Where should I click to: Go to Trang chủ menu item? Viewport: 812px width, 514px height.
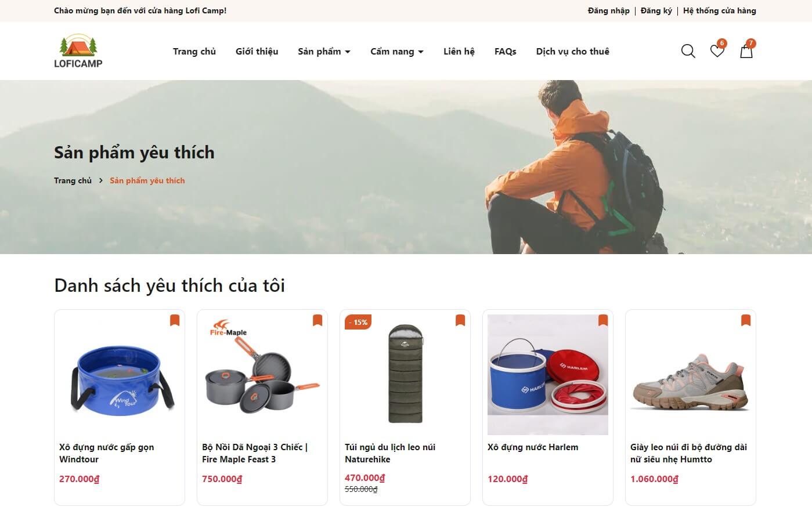194,51
